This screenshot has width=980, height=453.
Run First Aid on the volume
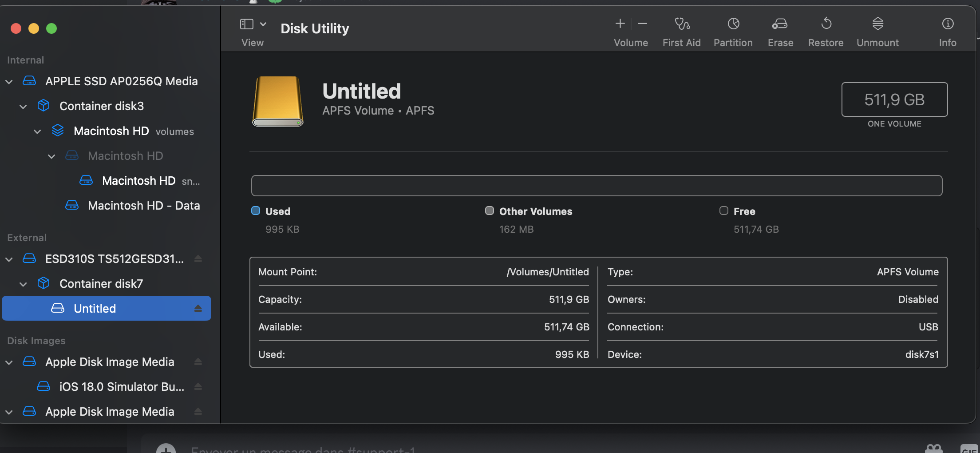(x=682, y=24)
